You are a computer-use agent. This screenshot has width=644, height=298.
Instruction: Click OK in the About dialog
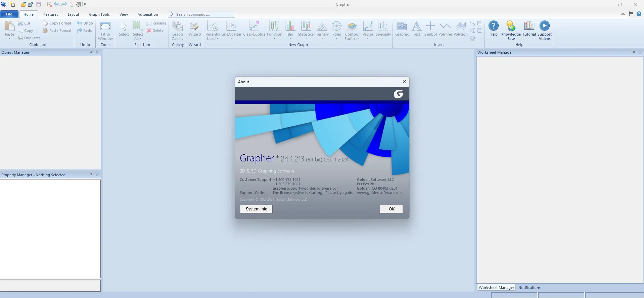[392, 209]
